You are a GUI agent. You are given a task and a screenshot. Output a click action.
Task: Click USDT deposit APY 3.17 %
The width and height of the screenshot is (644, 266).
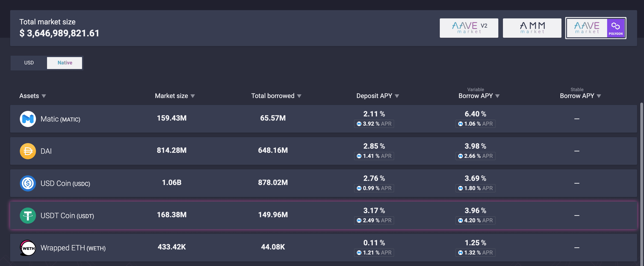click(x=374, y=211)
